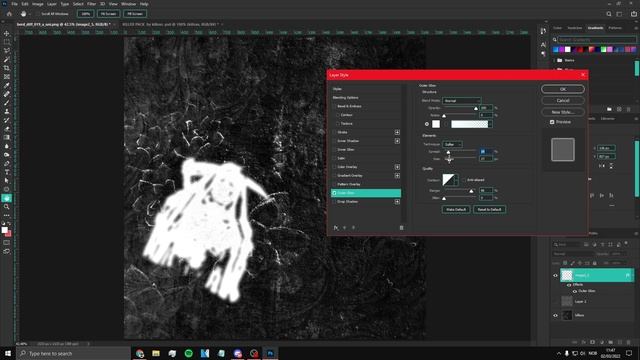Click the Search Gradients input field
Image resolution: width=640 pixels, height=360 pixels.
[x=597, y=40]
